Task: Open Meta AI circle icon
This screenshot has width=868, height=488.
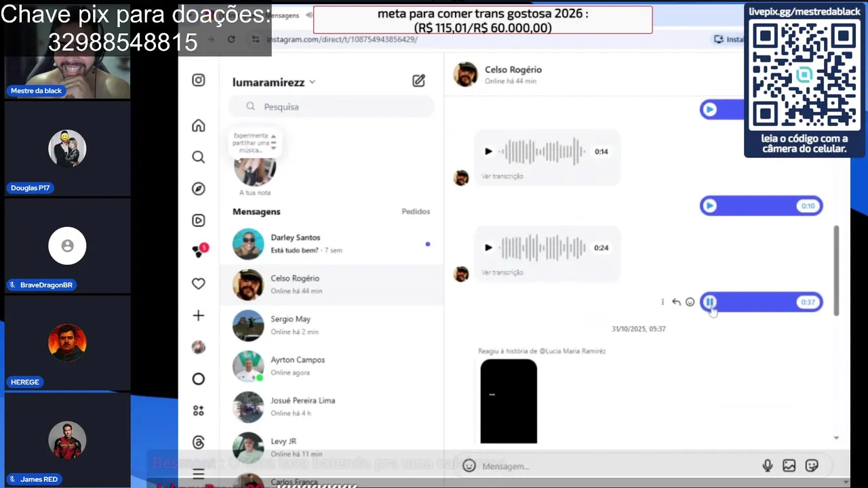Action: 198,379
